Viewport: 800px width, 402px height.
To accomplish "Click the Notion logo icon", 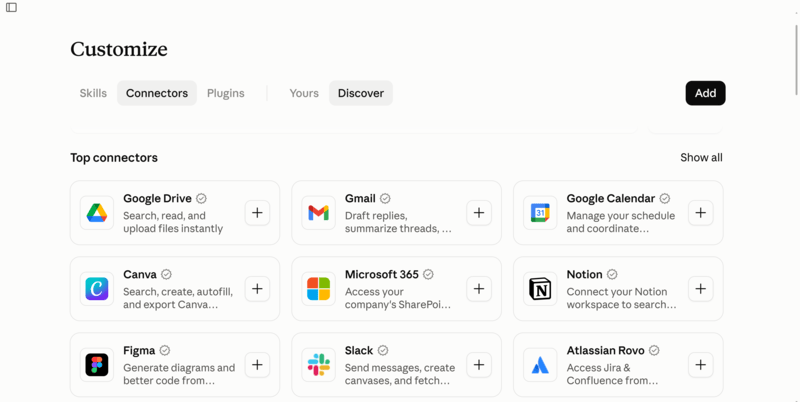I will (540, 289).
